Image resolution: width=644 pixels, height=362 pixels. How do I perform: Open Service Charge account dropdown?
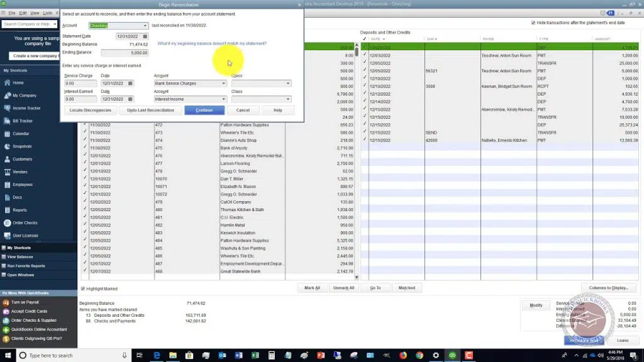223,84
